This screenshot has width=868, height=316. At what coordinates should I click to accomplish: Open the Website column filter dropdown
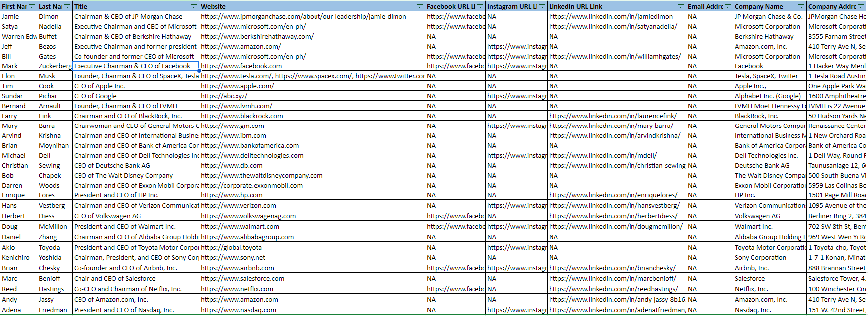click(420, 6)
